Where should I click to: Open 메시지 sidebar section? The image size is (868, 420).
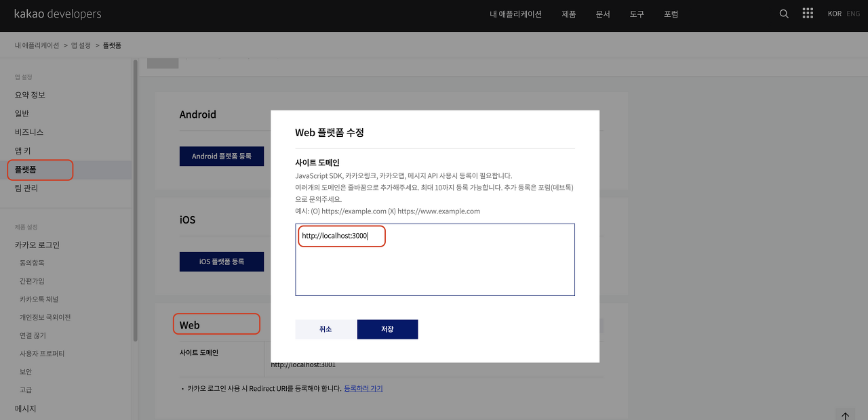click(26, 408)
